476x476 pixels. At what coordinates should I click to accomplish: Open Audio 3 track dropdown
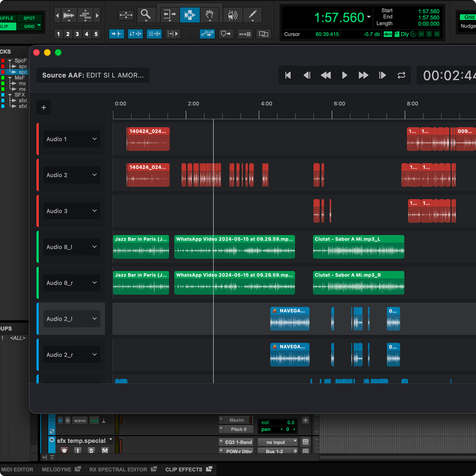point(94,211)
